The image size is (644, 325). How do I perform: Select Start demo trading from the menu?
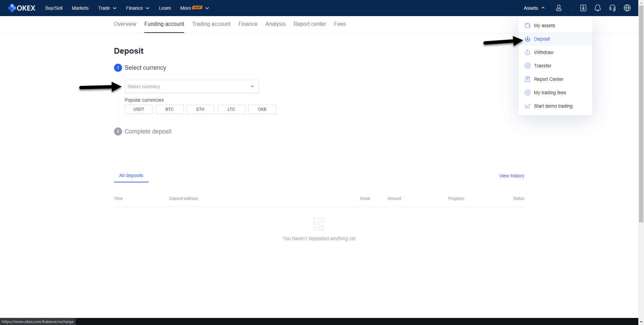pos(555,106)
